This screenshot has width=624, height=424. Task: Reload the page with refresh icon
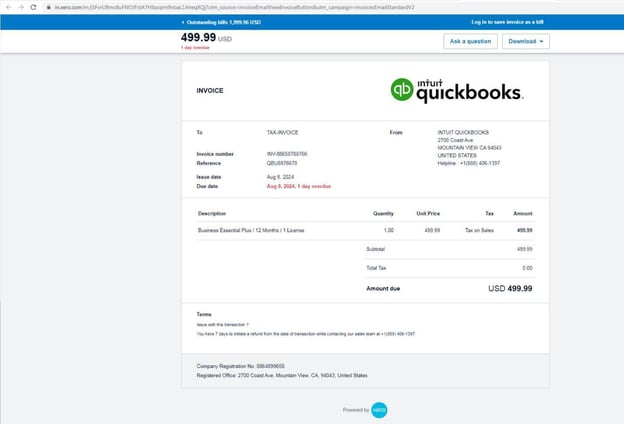click(33, 7)
